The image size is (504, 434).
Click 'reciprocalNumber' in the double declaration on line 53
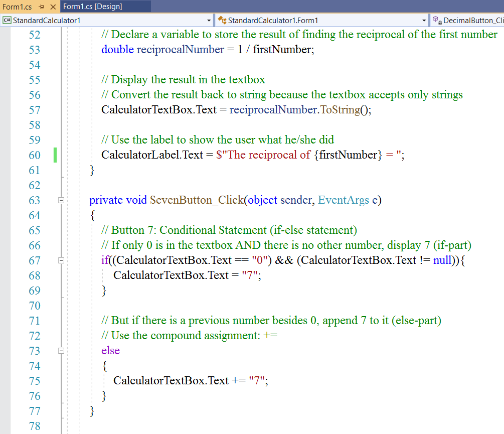tap(181, 50)
